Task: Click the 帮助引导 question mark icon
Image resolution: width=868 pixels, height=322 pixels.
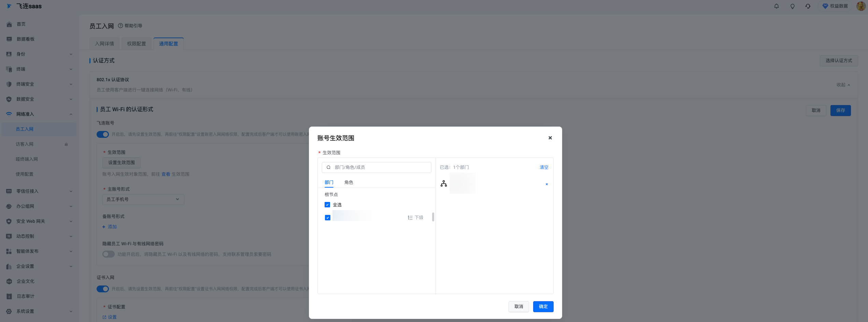Action: 120,26
